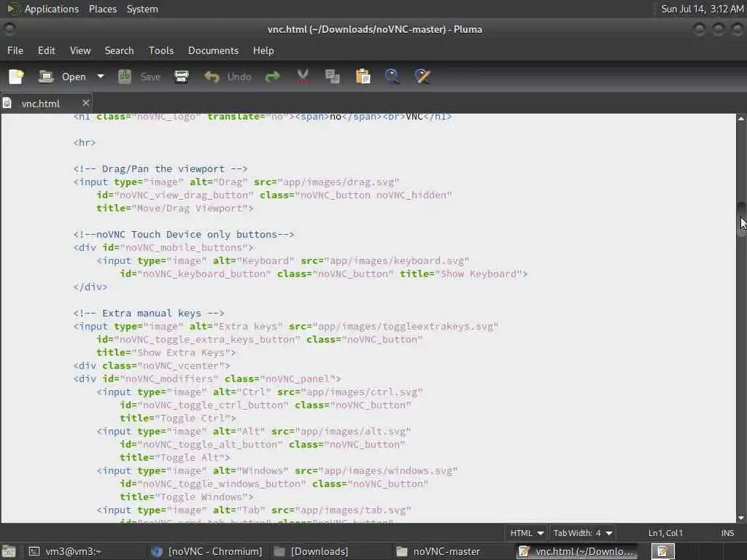Click the workspace switcher icon in taskbar
The width and height of the screenshot is (747, 560).
[662, 551]
